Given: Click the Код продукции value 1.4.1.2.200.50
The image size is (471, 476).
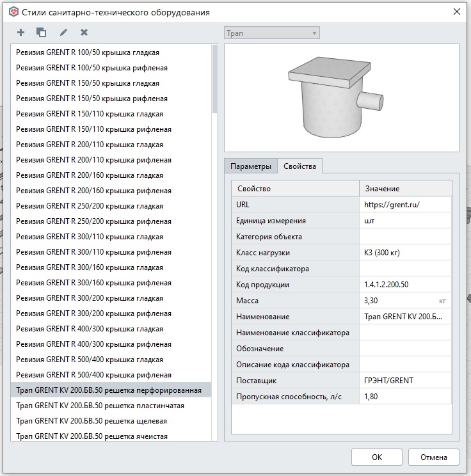Looking at the screenshot, I should point(406,285).
